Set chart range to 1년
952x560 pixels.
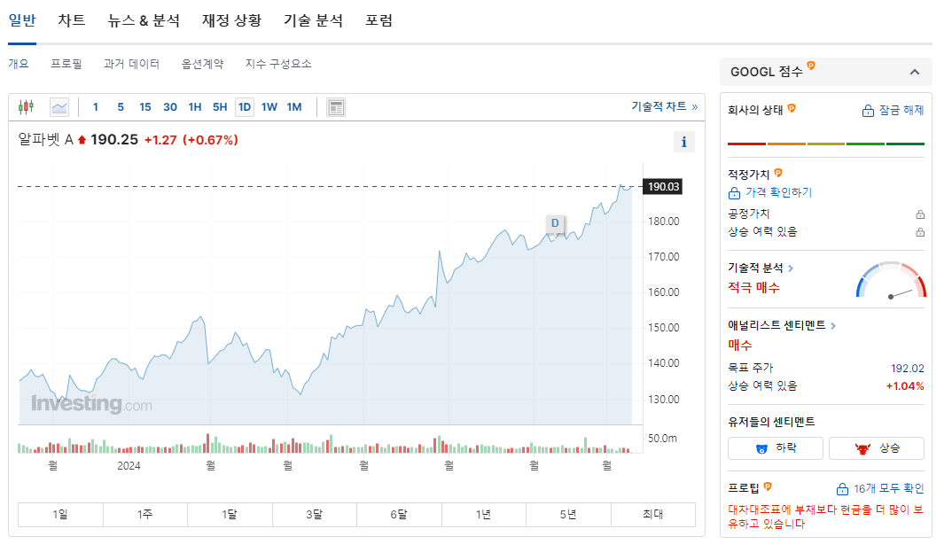pos(483,515)
